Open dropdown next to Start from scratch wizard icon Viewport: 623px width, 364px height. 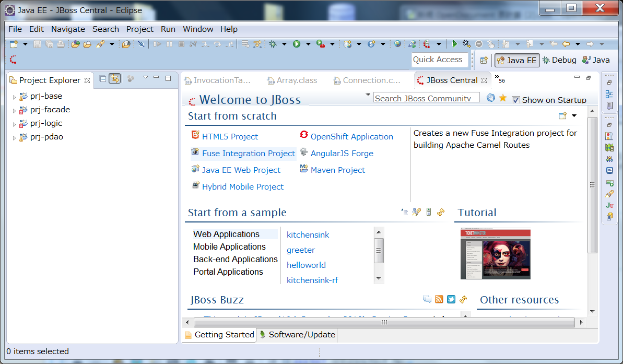click(574, 115)
